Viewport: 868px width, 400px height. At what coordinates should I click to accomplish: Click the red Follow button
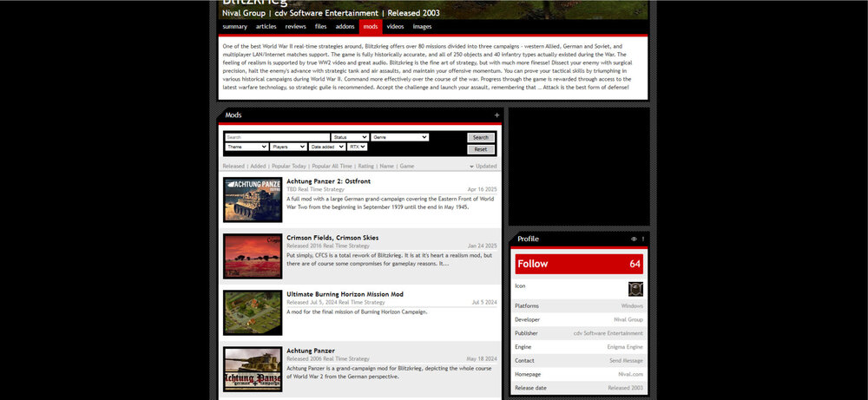578,264
